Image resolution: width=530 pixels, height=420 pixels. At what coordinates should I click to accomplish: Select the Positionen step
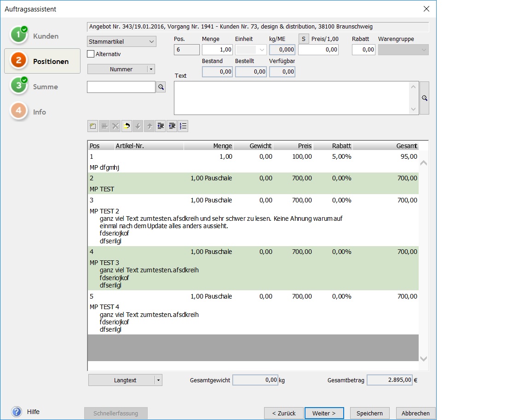(x=42, y=61)
